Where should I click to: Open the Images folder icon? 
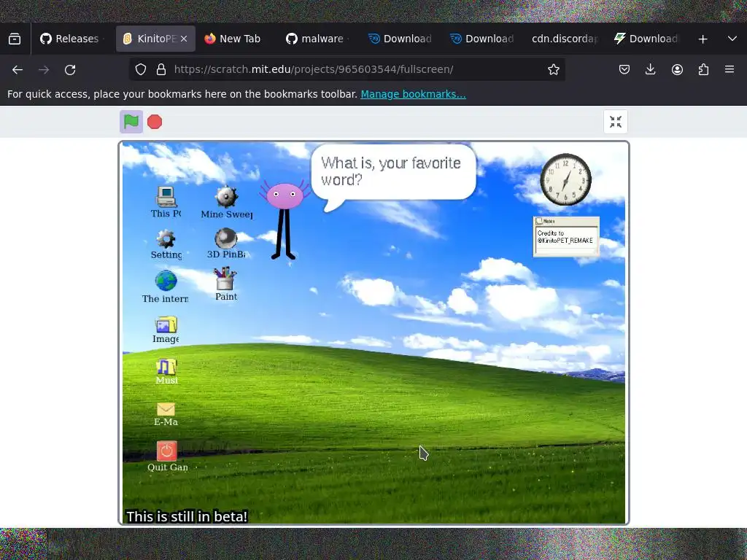(x=166, y=330)
